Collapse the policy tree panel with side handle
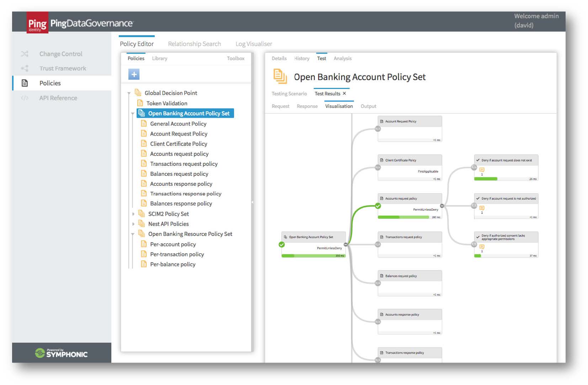The image size is (588, 385). coord(252,202)
